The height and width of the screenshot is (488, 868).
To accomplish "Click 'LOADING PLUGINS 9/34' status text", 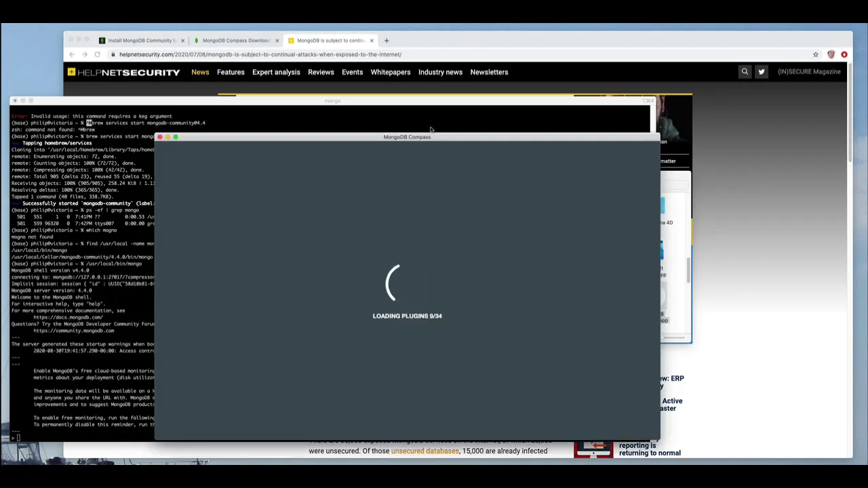I will click(407, 316).
